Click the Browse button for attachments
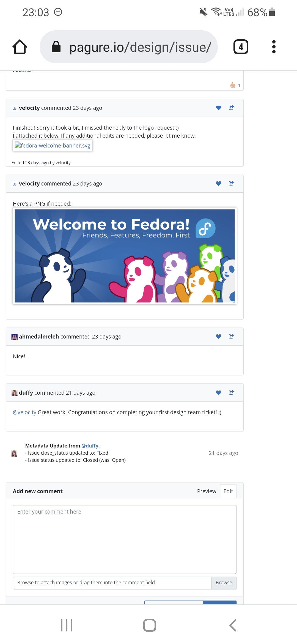Screen dimensions: 297x644 tap(224, 583)
